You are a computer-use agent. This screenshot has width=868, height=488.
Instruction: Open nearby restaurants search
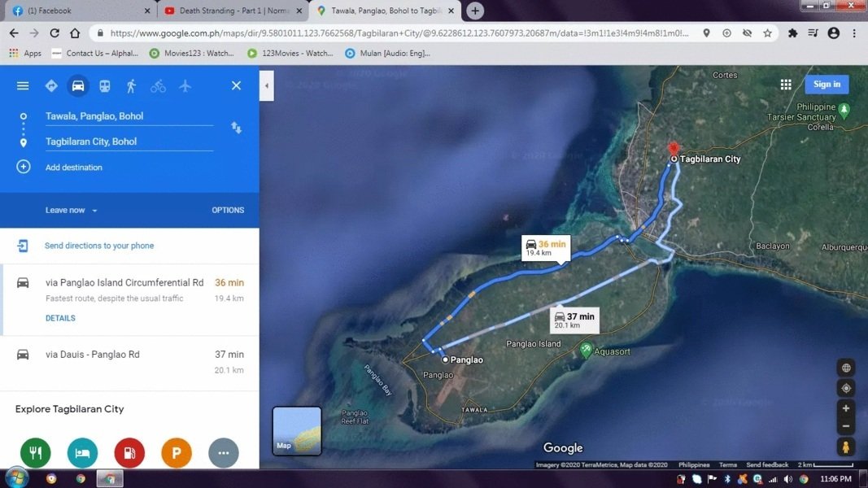(35, 453)
